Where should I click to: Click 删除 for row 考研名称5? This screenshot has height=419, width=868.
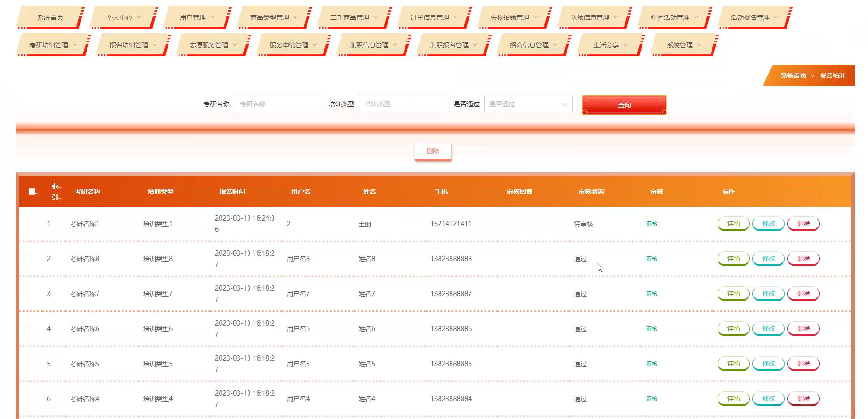coord(804,364)
